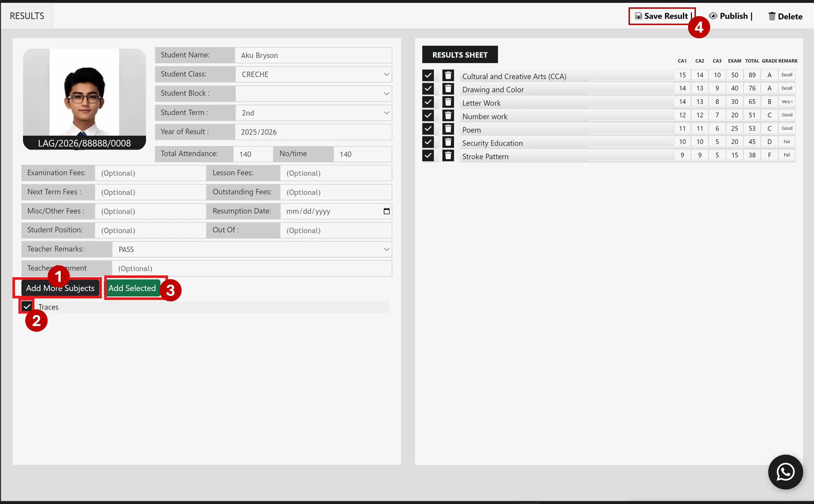
Task: Click the Examination Fees input
Action: tap(151, 173)
